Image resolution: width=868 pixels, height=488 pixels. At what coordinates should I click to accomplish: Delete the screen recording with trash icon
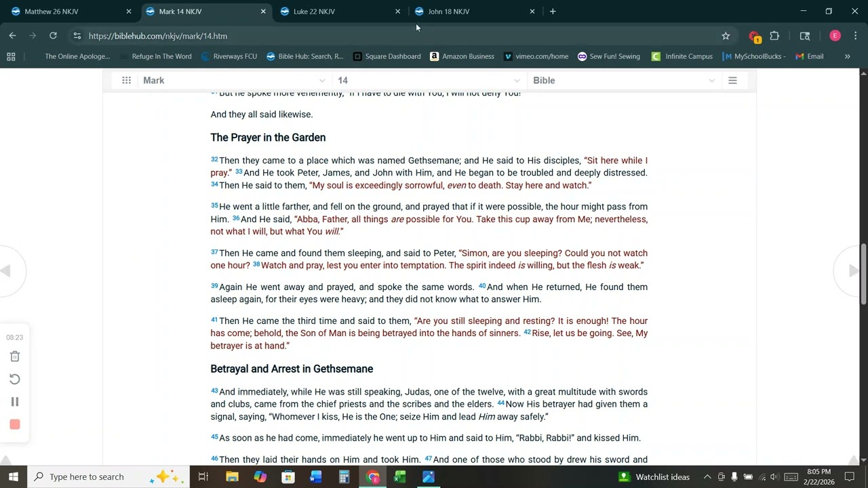coord(15,357)
